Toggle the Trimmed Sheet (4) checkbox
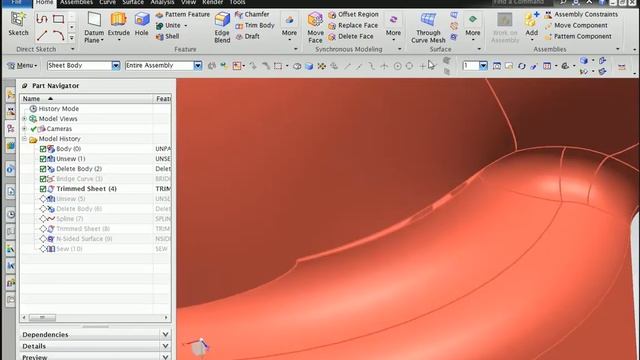Image resolution: width=640 pixels, height=360 pixels. coord(43,189)
